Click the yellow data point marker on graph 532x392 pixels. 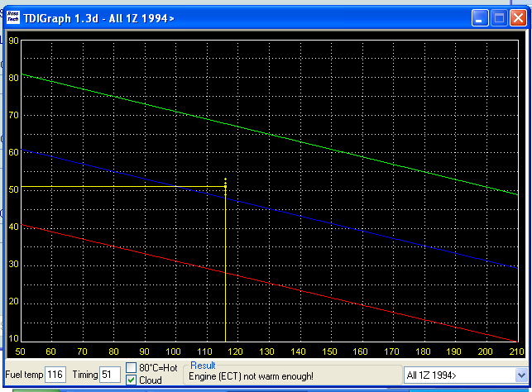pyautogui.click(x=225, y=187)
